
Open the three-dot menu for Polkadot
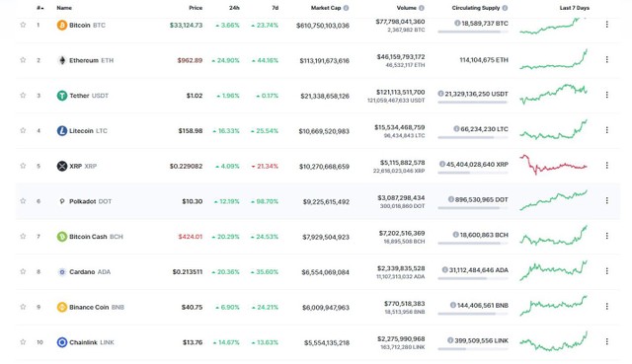point(606,200)
